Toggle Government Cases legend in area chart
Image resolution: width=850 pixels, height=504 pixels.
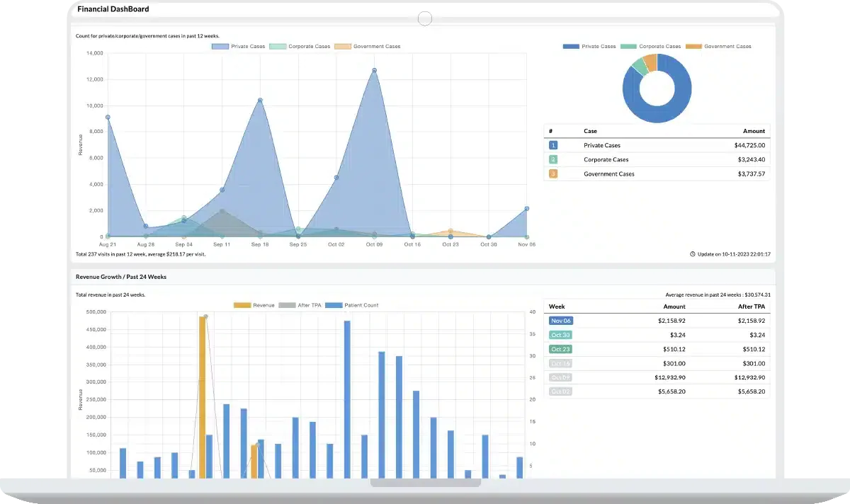tap(367, 47)
